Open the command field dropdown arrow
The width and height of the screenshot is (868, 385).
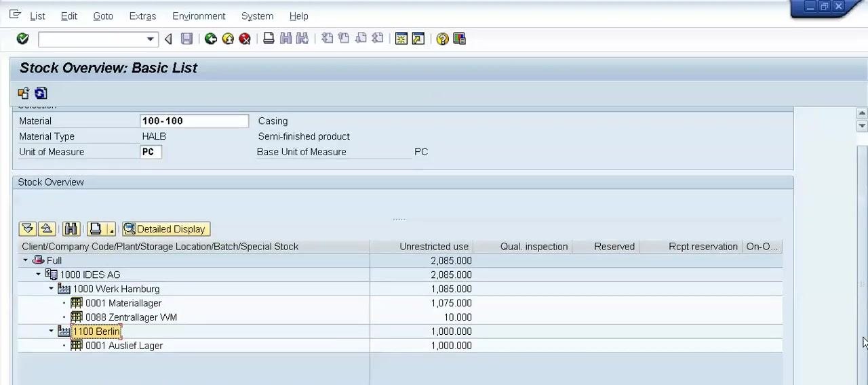pyautogui.click(x=151, y=39)
